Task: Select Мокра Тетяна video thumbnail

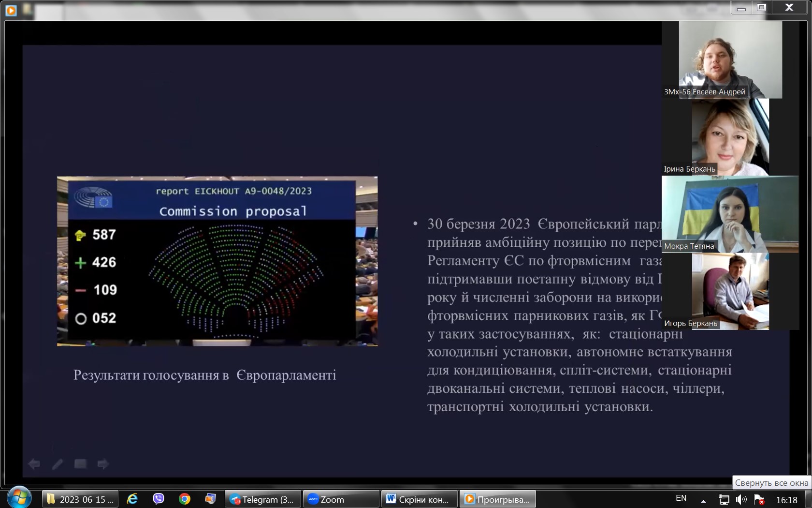Action: pos(730,214)
